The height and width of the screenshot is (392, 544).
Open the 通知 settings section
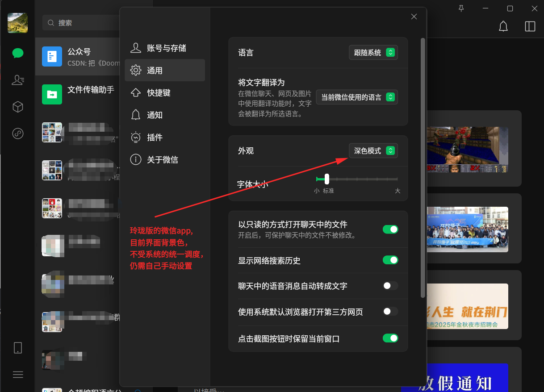coord(165,115)
